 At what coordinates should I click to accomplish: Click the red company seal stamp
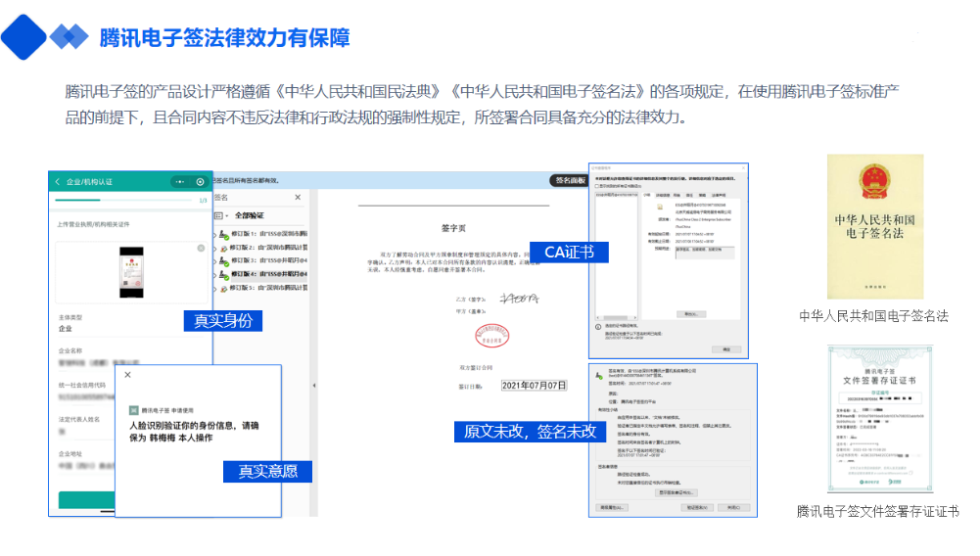point(492,335)
